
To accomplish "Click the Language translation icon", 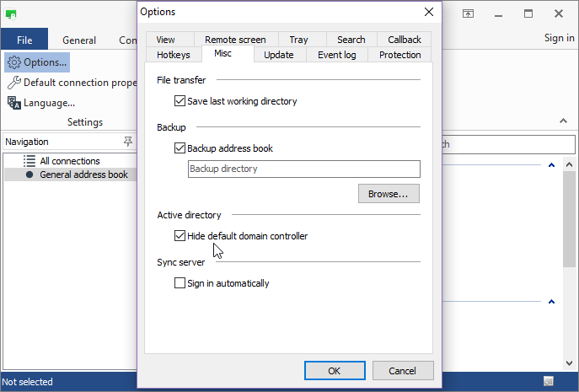I will 13,103.
